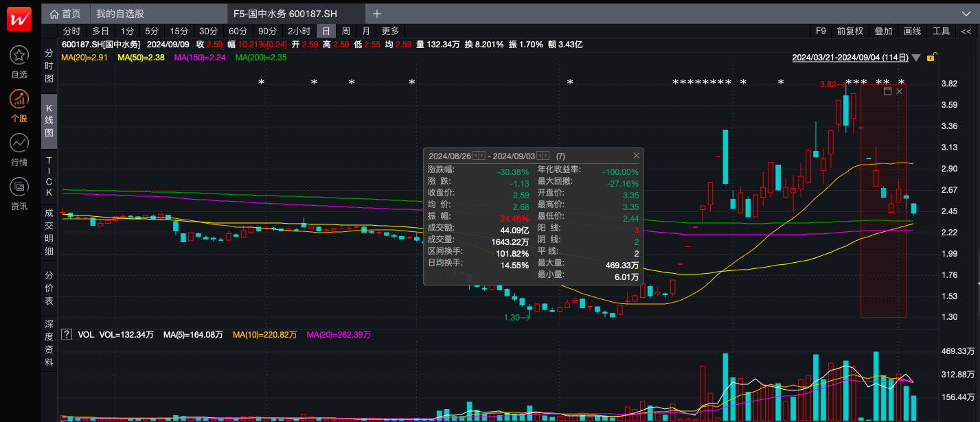Select the 1分 period tab

[127, 31]
